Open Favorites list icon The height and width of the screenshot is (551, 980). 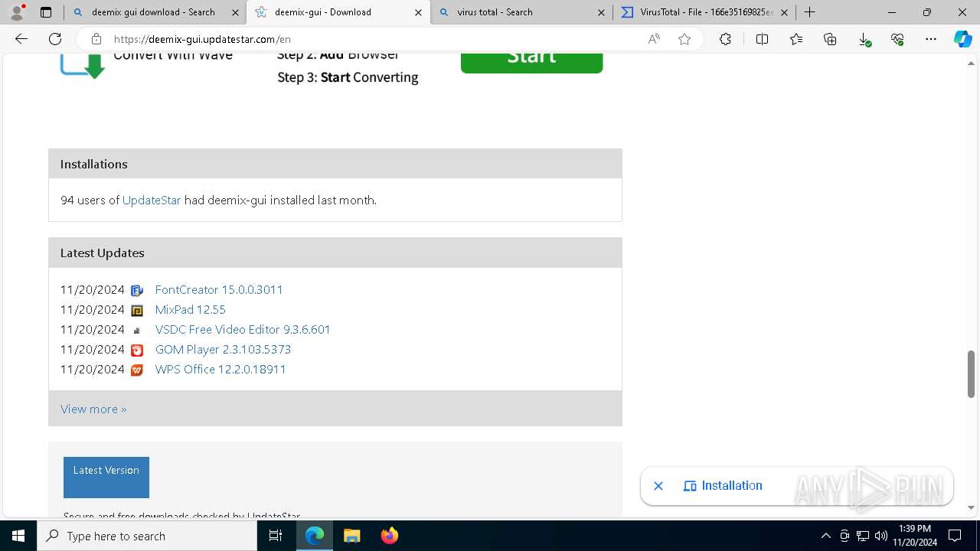(x=796, y=39)
